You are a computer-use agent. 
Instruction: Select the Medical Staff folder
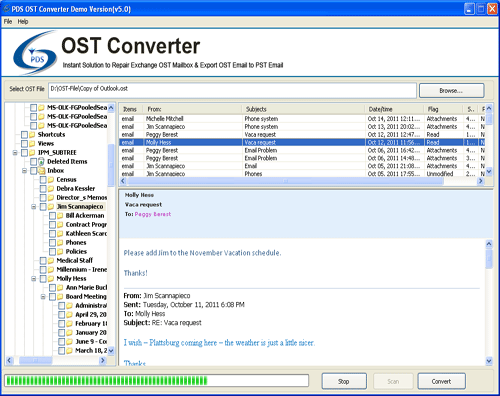(x=75, y=261)
